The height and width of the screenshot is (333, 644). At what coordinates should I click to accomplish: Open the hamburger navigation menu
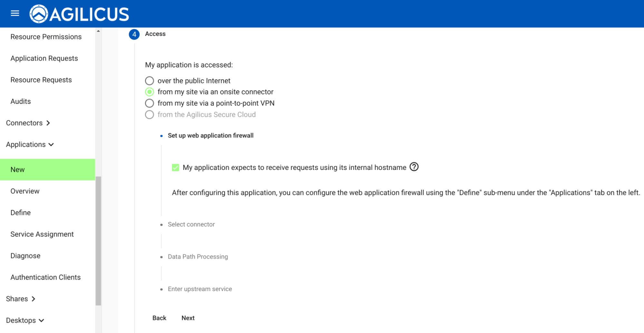[15, 13]
